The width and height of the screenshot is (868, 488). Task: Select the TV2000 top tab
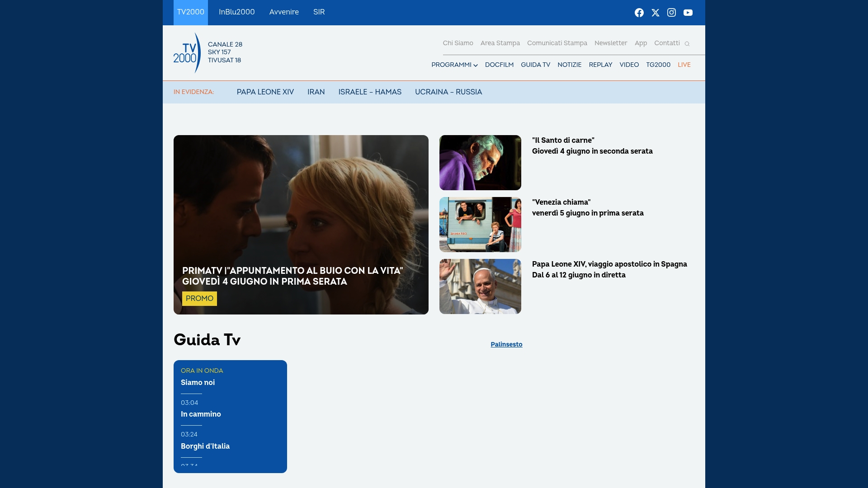pos(191,12)
